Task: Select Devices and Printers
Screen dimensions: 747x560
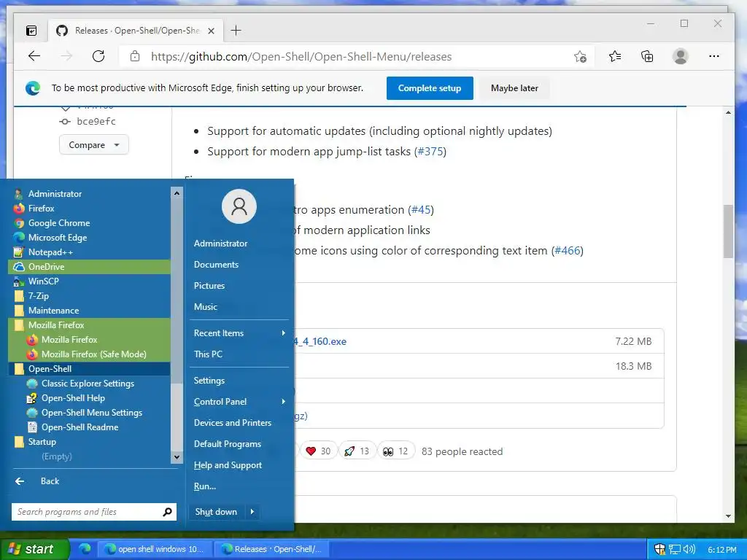Action: [239, 423]
